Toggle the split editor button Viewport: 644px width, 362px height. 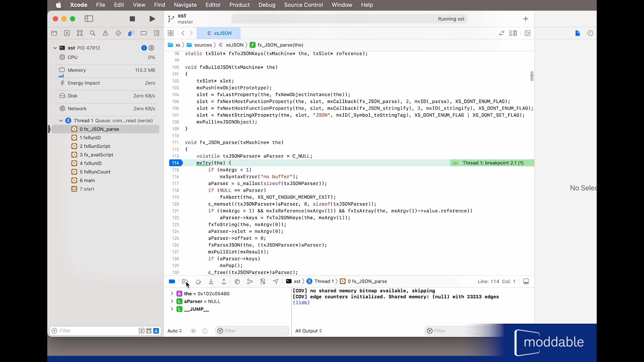(527, 33)
